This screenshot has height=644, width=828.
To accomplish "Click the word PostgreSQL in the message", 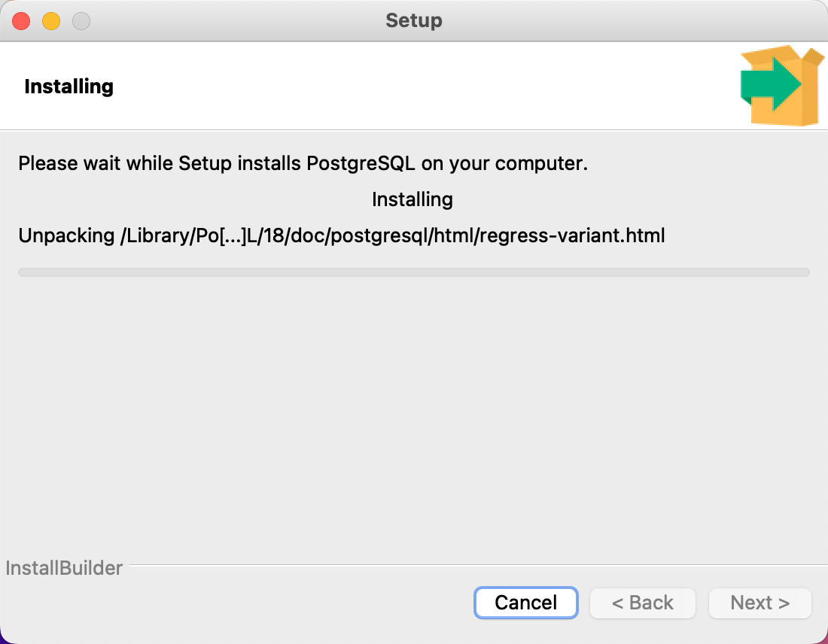I will click(x=361, y=164).
